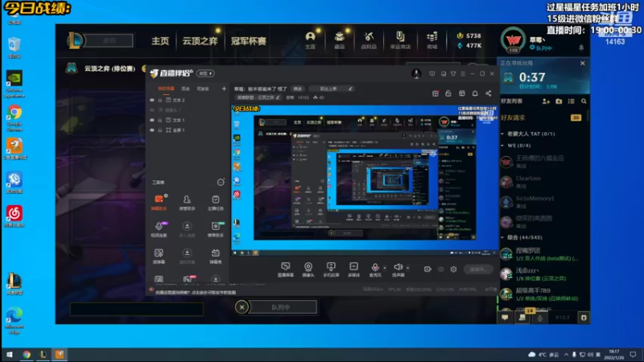Open the 弹幕秀 calendar-style tool icon
Image resolution: width=644 pixels, height=362 pixels.
point(215,256)
